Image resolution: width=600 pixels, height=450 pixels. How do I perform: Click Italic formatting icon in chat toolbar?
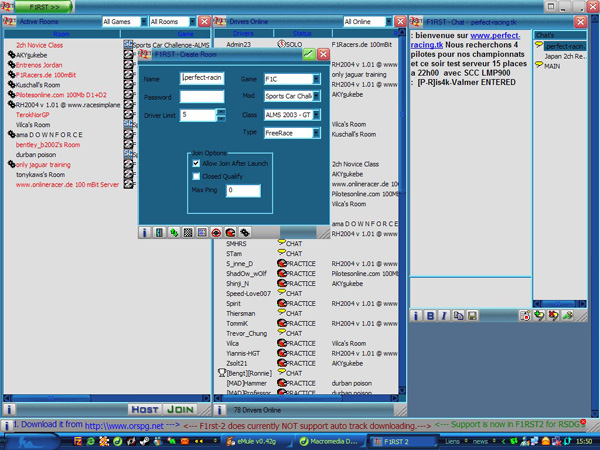[x=444, y=316]
